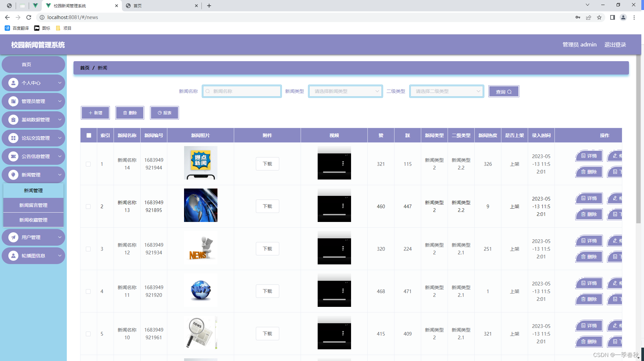Tick the checkbox for row 1

tap(88, 164)
